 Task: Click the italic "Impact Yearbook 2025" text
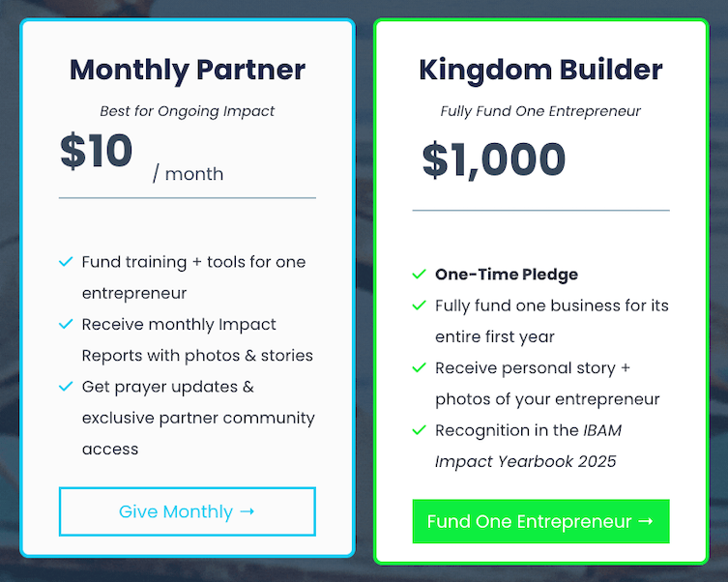[x=526, y=461]
